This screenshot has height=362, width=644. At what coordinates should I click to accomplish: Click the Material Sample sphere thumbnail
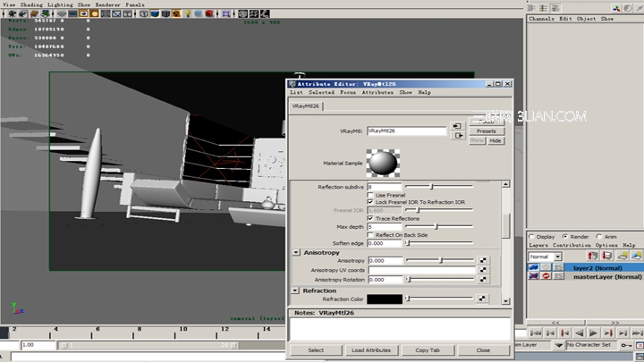coord(383,163)
